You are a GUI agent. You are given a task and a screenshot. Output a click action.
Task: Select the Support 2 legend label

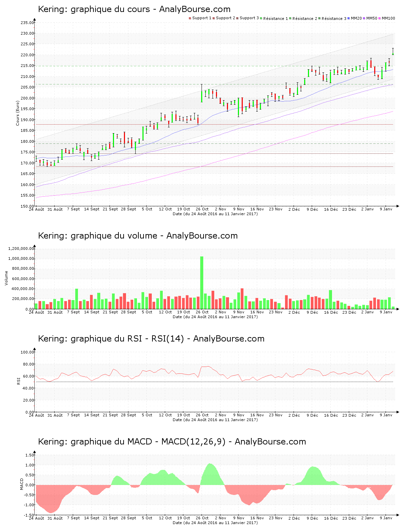226,18
